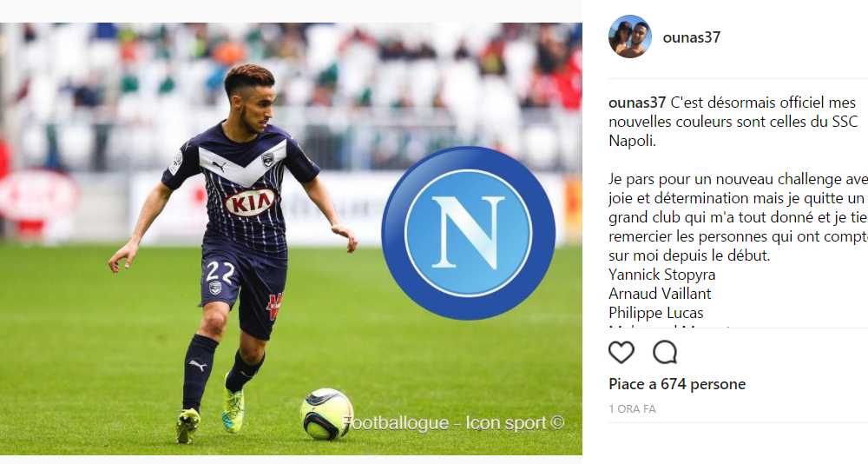Click Footballogue – Icon sport watermark
The image size is (868, 464).
pos(453,423)
